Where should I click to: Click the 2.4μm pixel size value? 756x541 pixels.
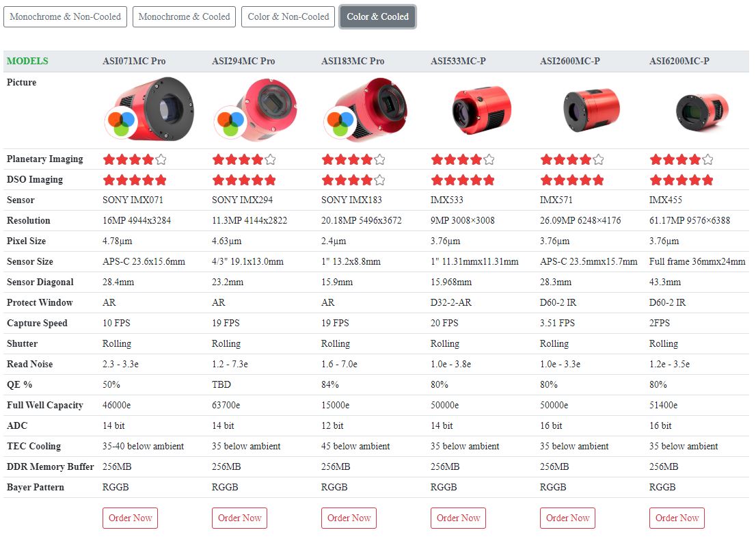click(x=334, y=241)
